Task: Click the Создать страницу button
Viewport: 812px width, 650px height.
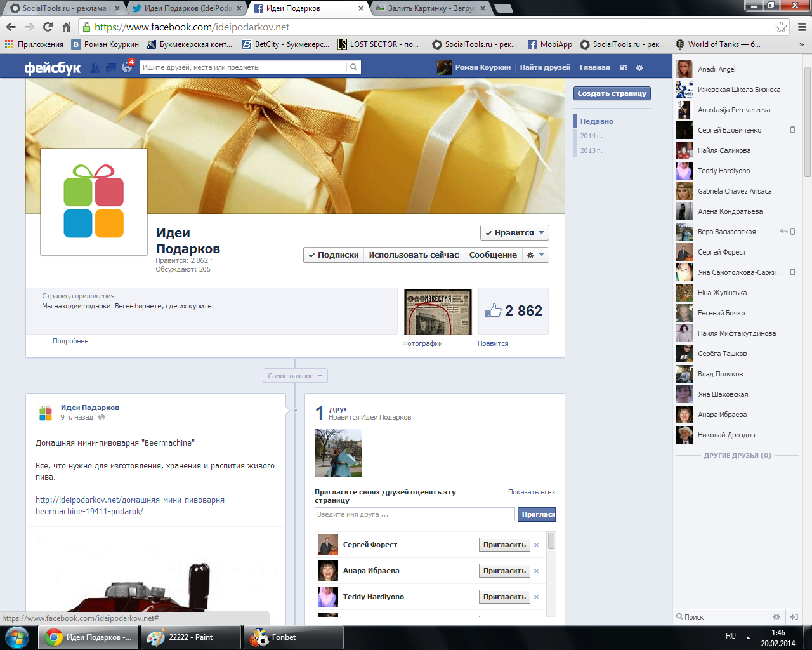Action: click(x=612, y=93)
